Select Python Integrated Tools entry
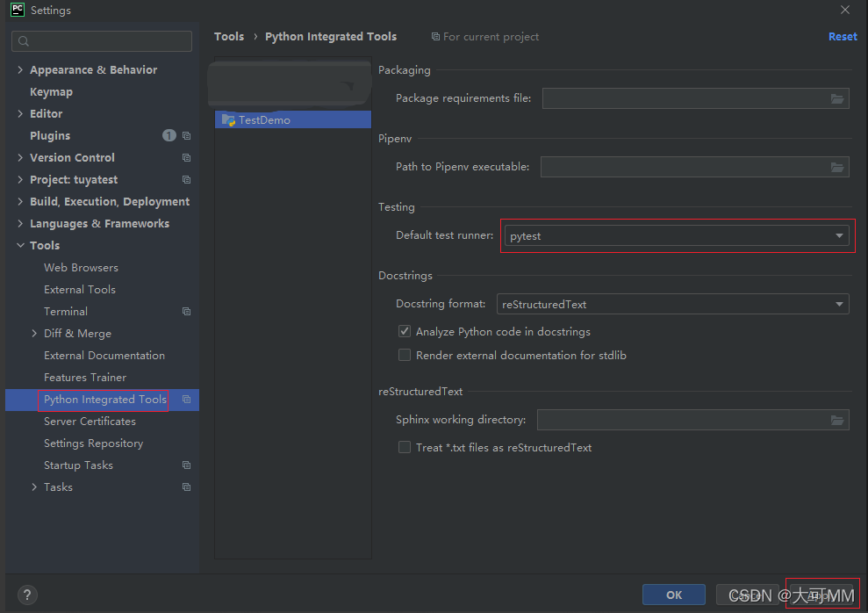 click(x=105, y=400)
